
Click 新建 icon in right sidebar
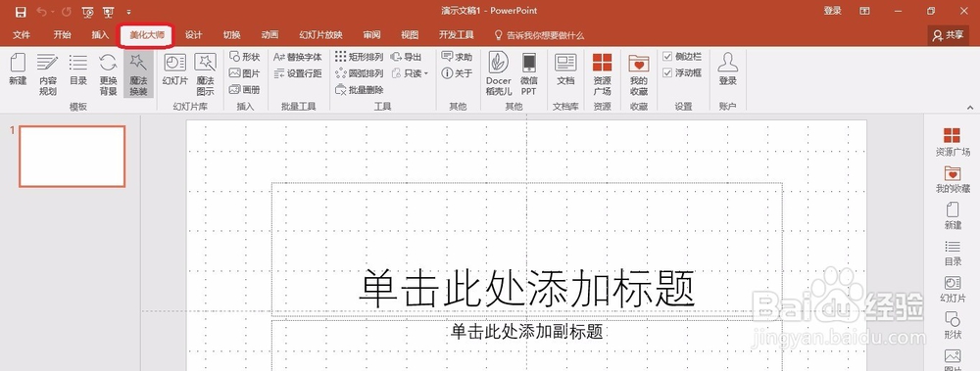(953, 215)
